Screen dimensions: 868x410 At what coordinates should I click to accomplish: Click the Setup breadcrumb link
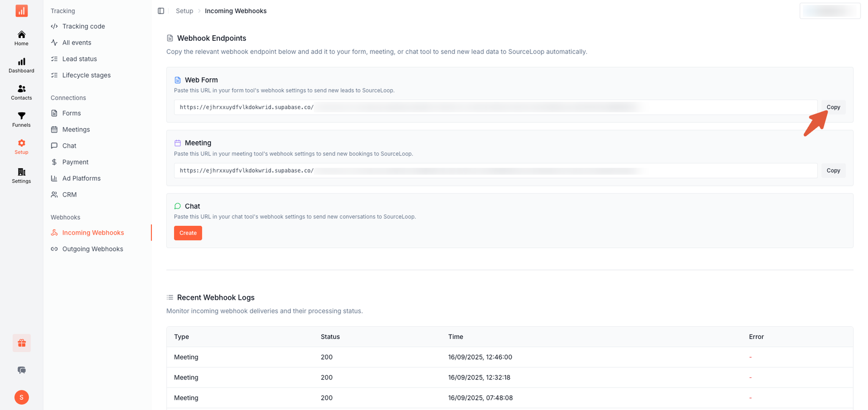(184, 11)
